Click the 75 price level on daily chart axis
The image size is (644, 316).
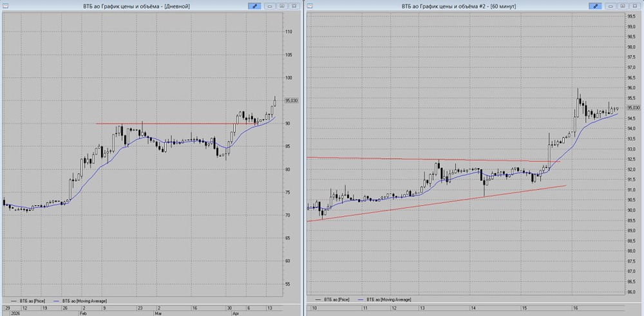point(287,192)
